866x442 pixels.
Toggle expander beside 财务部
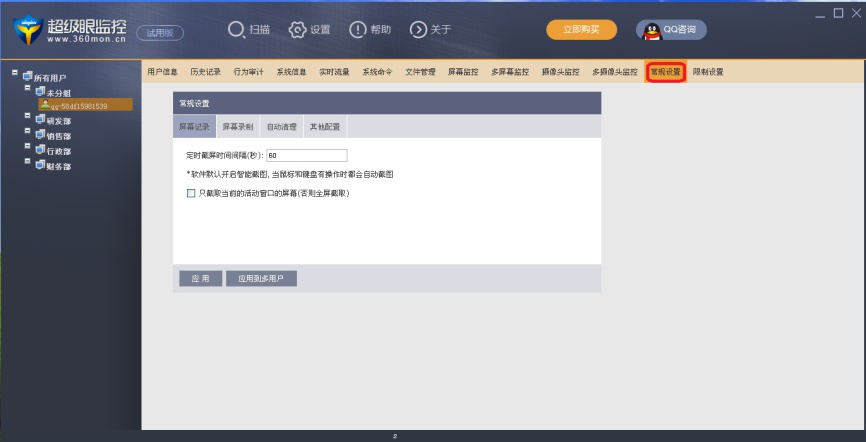point(28,161)
